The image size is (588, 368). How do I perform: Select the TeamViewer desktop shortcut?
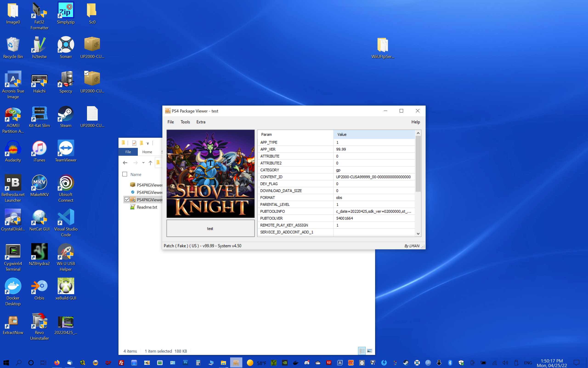pyautogui.click(x=66, y=151)
